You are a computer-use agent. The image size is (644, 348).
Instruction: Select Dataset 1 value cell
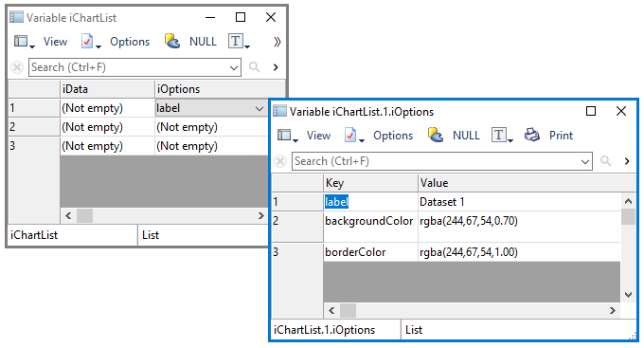click(519, 202)
